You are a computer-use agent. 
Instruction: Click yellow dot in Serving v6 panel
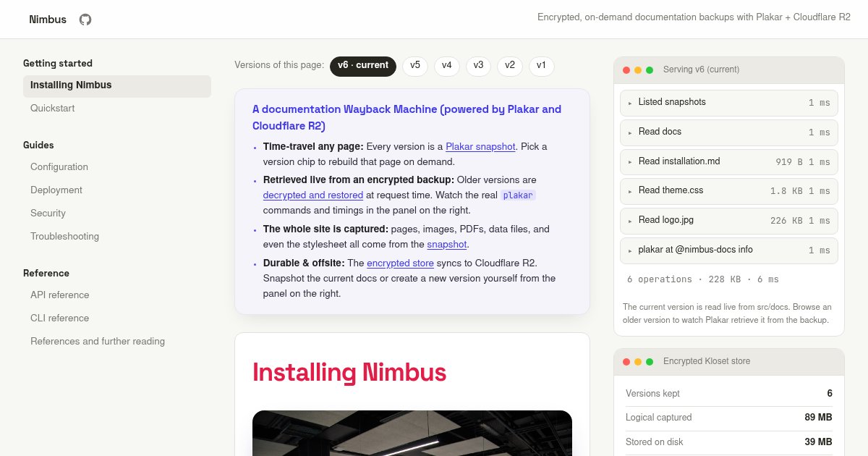point(638,70)
